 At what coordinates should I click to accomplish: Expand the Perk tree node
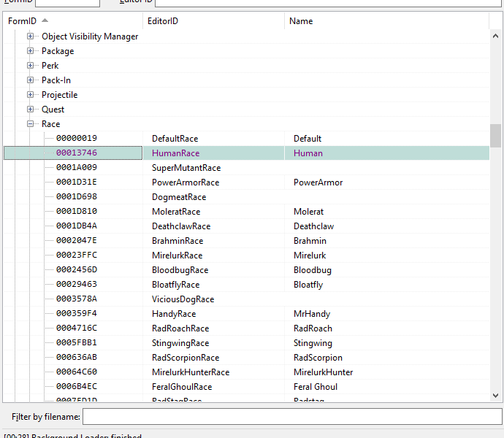click(31, 66)
